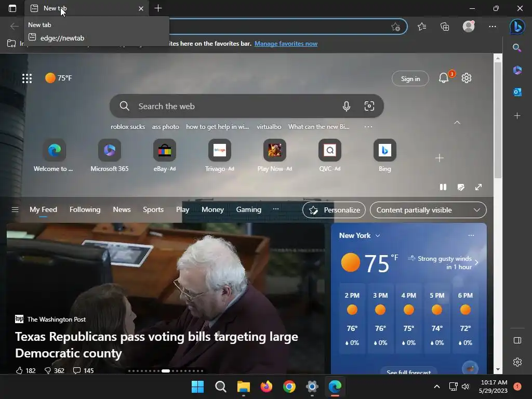Launch the Bing chat sidebar button

tap(517, 26)
